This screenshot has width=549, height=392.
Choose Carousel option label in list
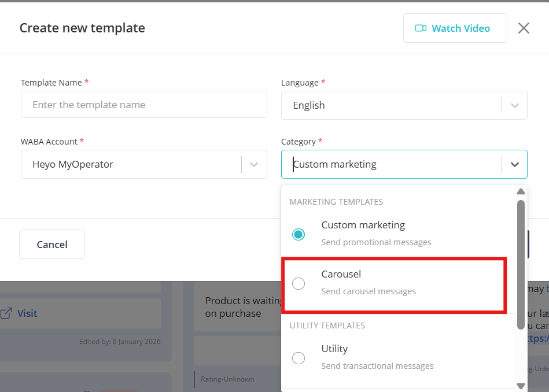point(341,274)
